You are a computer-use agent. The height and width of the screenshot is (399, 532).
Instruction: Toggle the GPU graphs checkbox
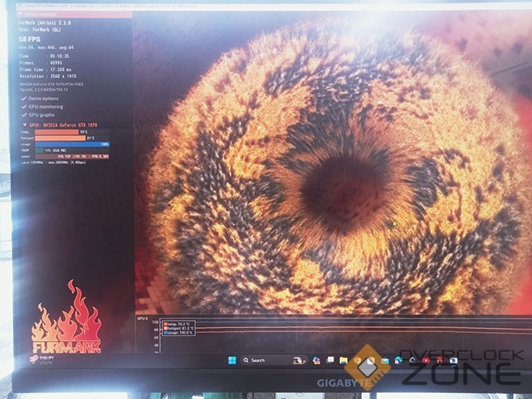tap(24, 115)
